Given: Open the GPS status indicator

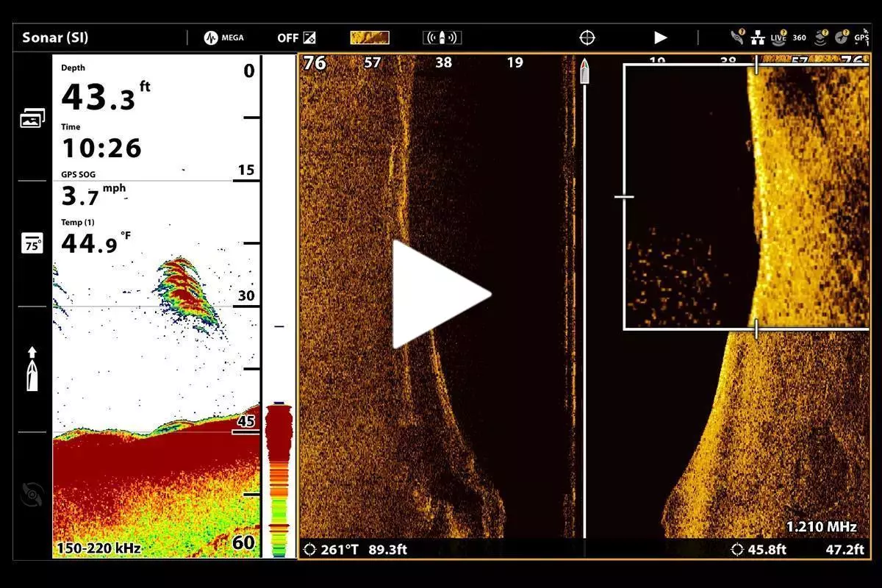Looking at the screenshot, I should [x=861, y=37].
